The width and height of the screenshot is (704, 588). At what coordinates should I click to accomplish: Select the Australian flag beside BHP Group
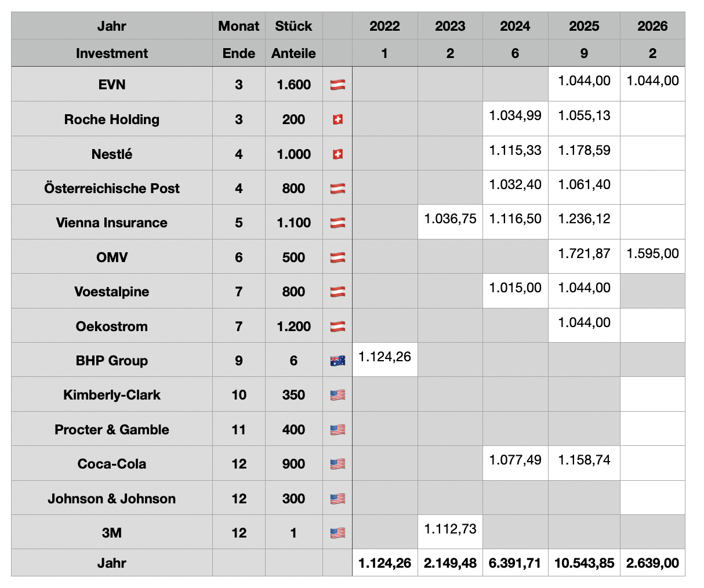coord(338,361)
